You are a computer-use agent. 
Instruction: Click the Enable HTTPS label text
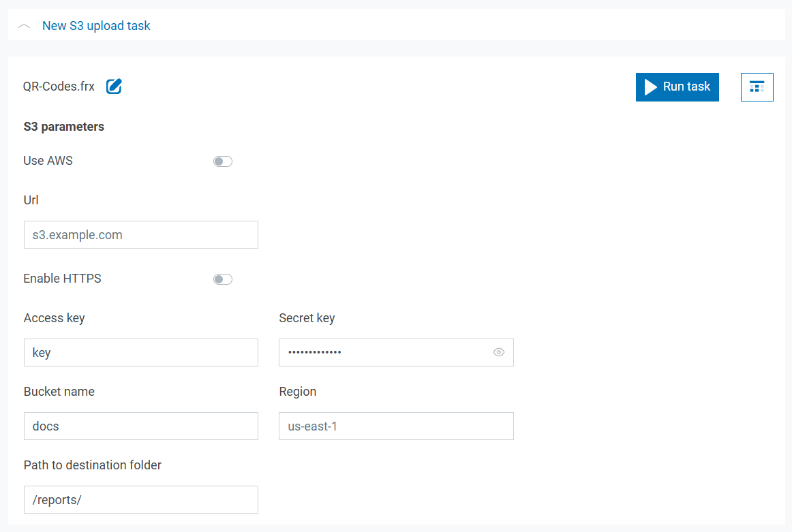[62, 279]
